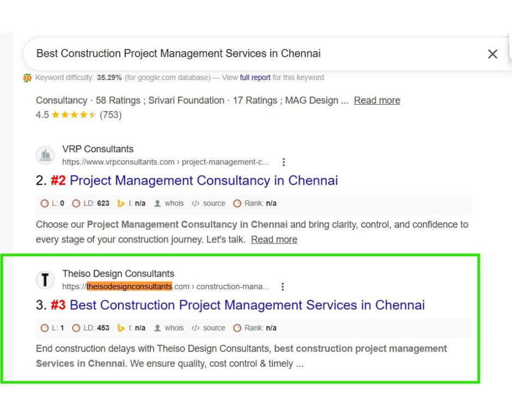Open the three-dot menu for Theiso result

283,287
